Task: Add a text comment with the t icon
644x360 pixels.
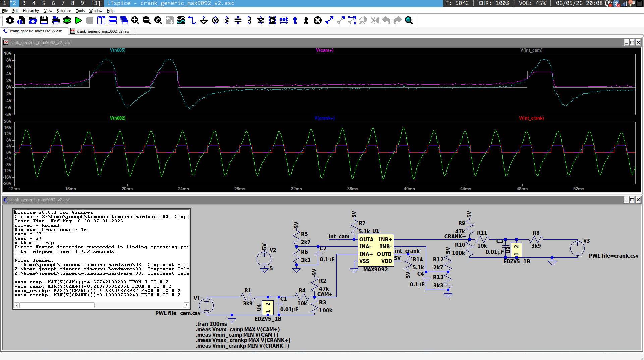Action: 295,21
